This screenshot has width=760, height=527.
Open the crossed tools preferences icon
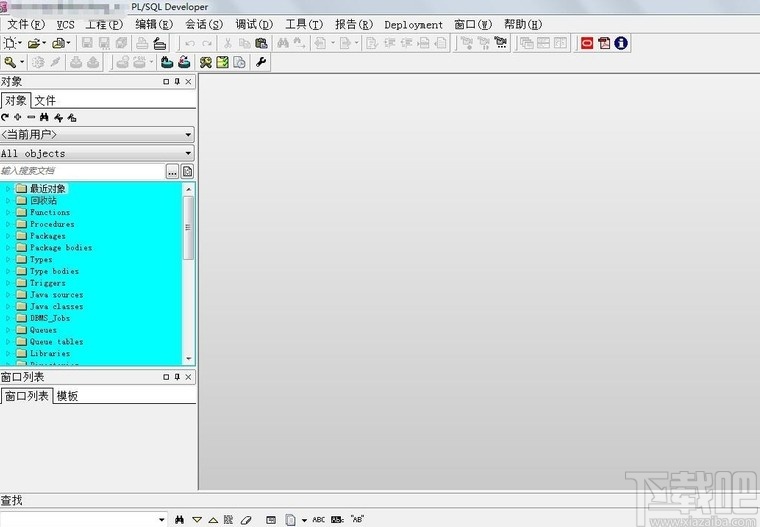(x=206, y=63)
